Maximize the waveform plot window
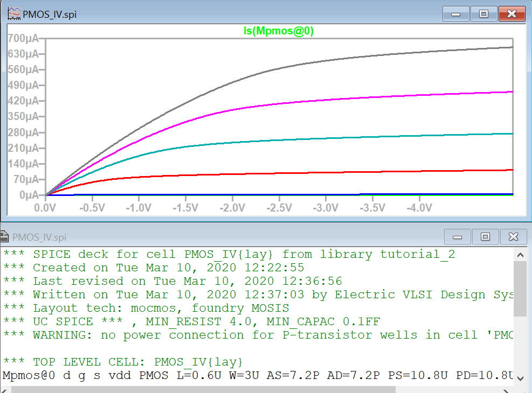532x393 pixels. click(483, 14)
